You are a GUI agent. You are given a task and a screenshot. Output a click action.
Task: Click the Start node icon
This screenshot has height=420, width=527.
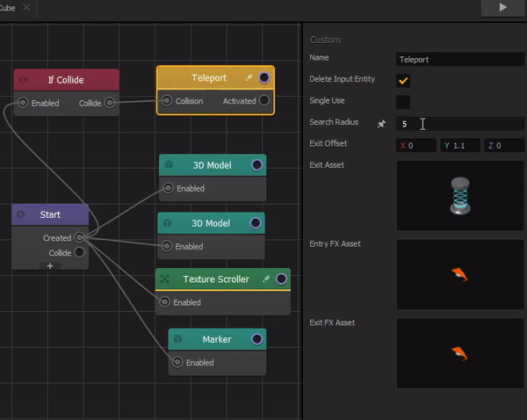[x=21, y=214]
